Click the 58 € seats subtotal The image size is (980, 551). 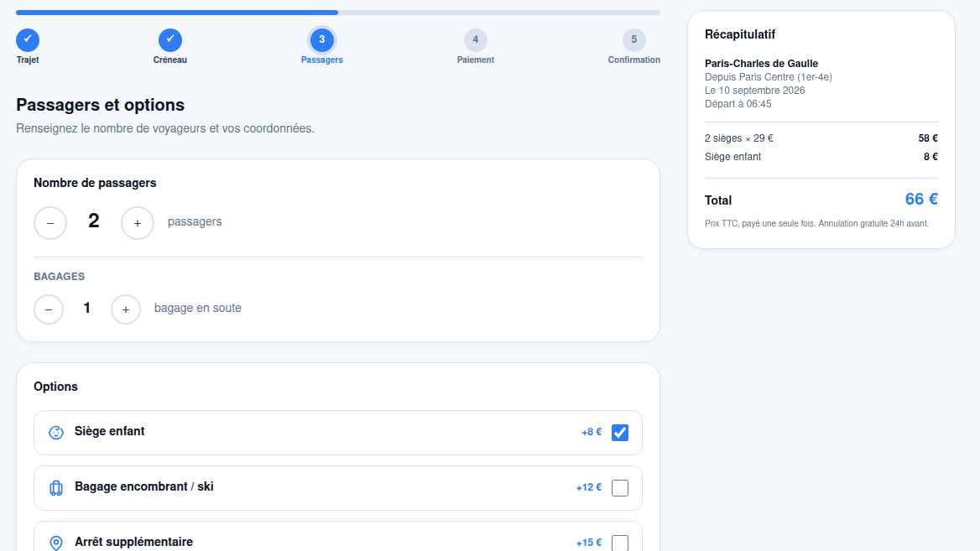coord(928,138)
